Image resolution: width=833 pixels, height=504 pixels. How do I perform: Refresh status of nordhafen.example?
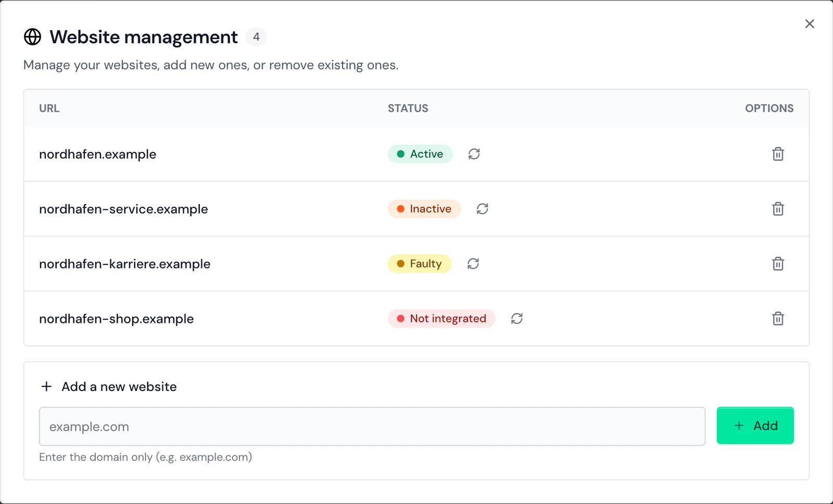[474, 154]
